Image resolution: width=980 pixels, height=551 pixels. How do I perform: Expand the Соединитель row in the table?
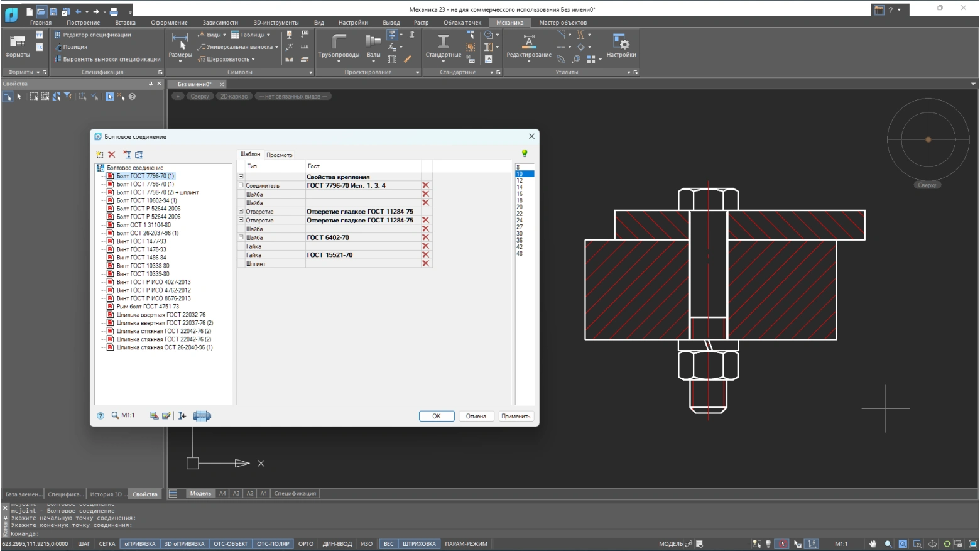(x=241, y=185)
